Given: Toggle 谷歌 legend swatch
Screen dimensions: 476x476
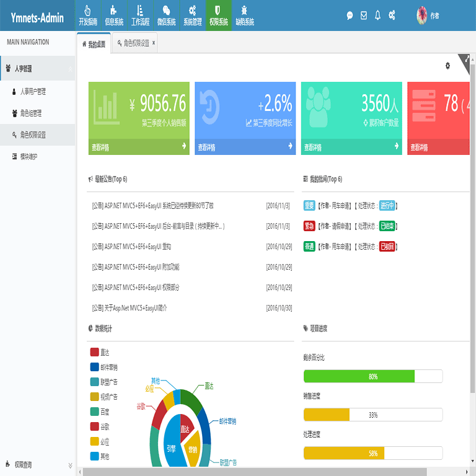Looking at the screenshot, I should [x=94, y=426].
